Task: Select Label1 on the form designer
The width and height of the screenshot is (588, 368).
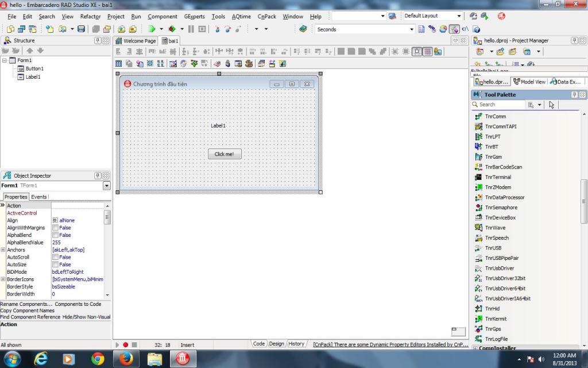Action: coord(218,125)
